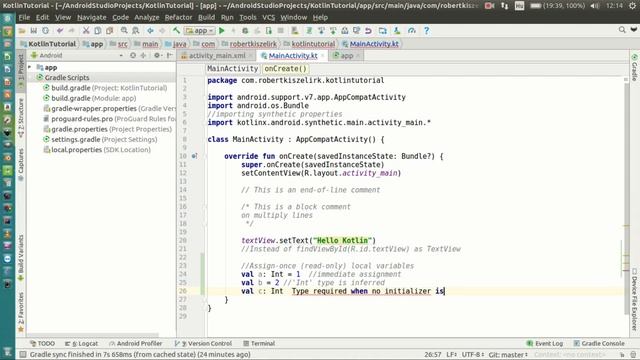Toggle the 1: Project tool window
The image size is (640, 360).
21,70
